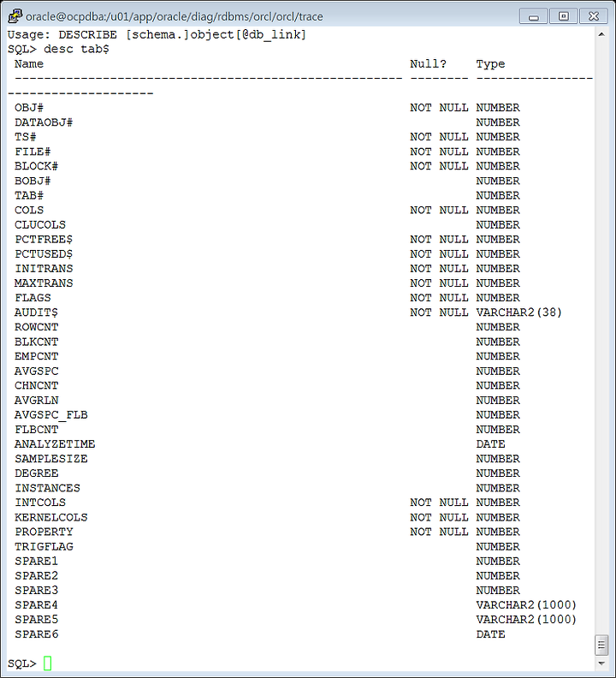Click the green cursor at SQL prompt

(48, 663)
